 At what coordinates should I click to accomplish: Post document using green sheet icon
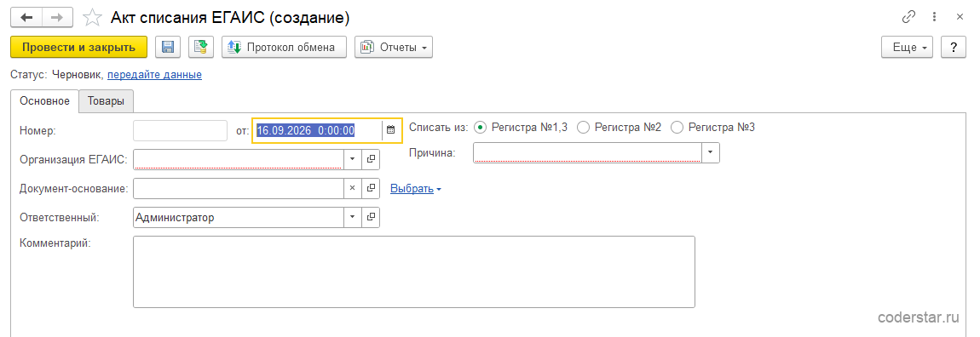point(200,47)
